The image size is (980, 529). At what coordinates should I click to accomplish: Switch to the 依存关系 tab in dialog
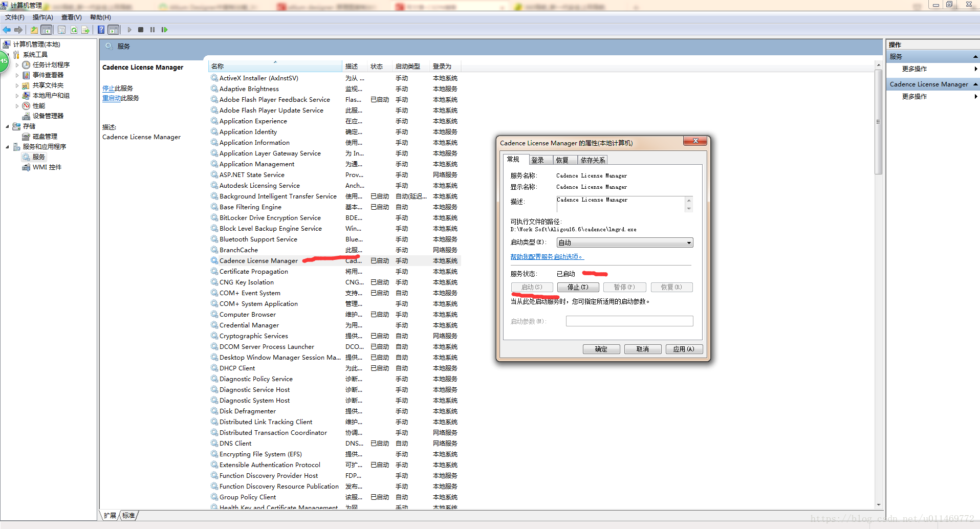(593, 160)
